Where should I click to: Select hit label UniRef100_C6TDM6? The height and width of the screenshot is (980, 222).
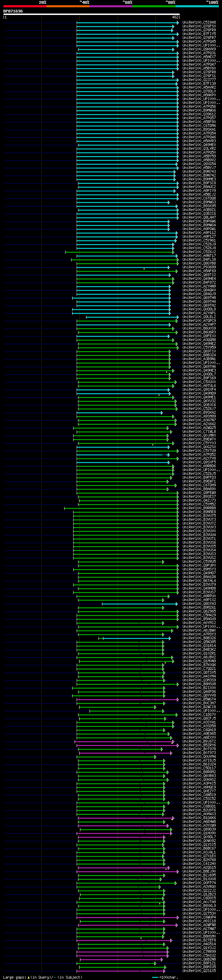click(199, 125)
